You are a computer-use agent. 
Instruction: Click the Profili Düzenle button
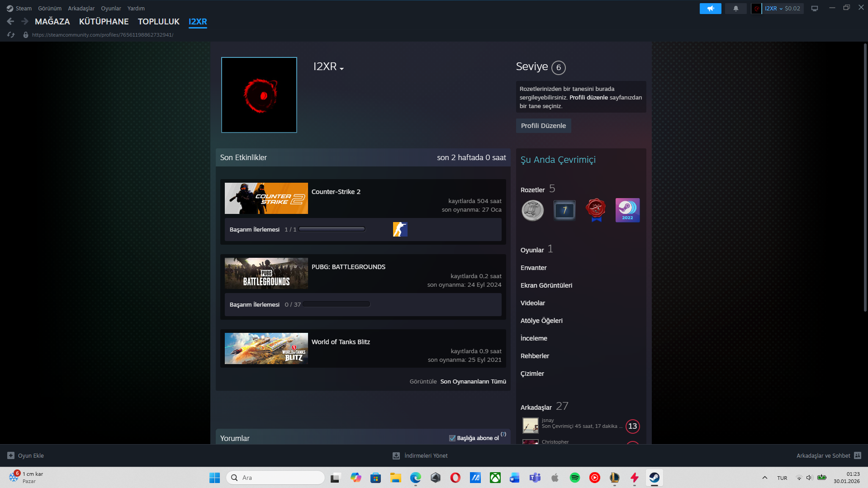pos(543,126)
